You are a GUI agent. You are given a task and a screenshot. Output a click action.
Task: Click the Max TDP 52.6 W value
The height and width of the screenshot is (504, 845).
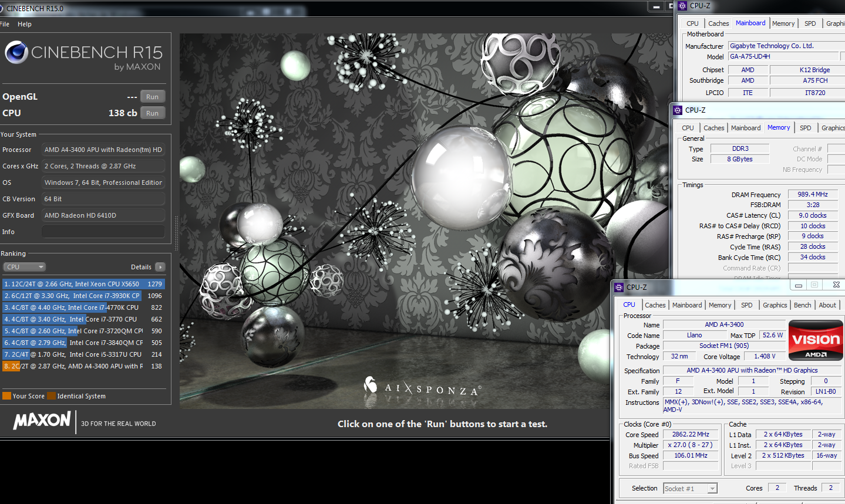(773, 336)
